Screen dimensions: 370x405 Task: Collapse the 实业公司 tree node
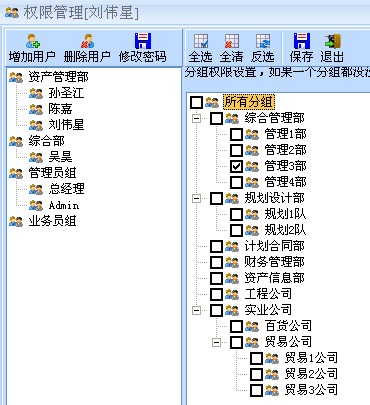coord(197,311)
